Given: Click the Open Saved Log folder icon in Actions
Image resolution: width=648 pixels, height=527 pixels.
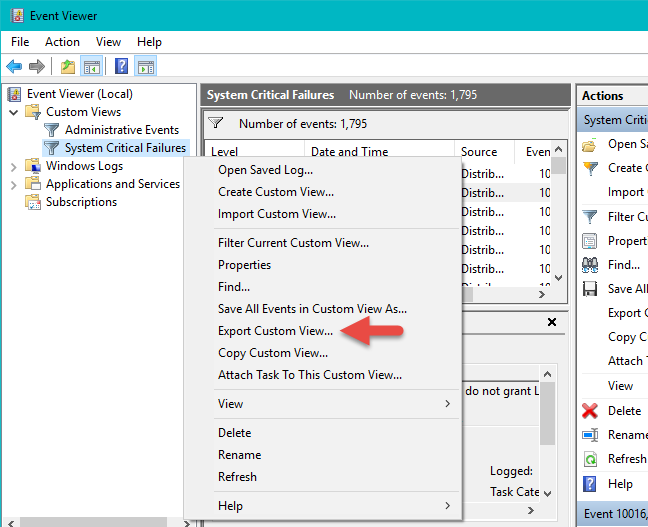Looking at the screenshot, I should pos(590,145).
